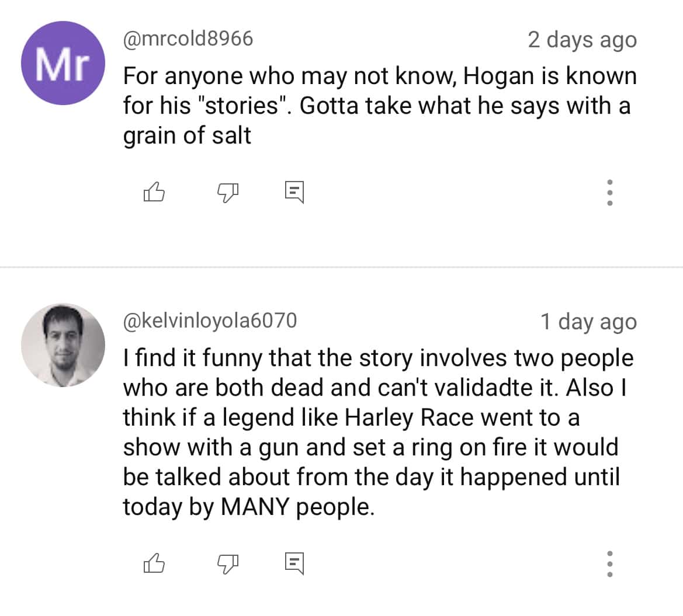The height and width of the screenshot is (616, 683).
Task: Open the @kelvinloyola6070 profile photo
Action: pyautogui.click(x=63, y=344)
